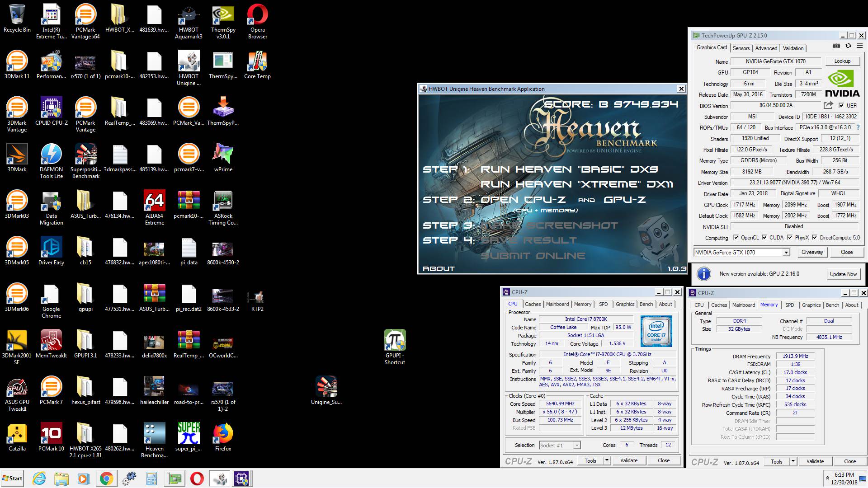
Task: Click GPU-Z refresh icon
Action: click(848, 46)
